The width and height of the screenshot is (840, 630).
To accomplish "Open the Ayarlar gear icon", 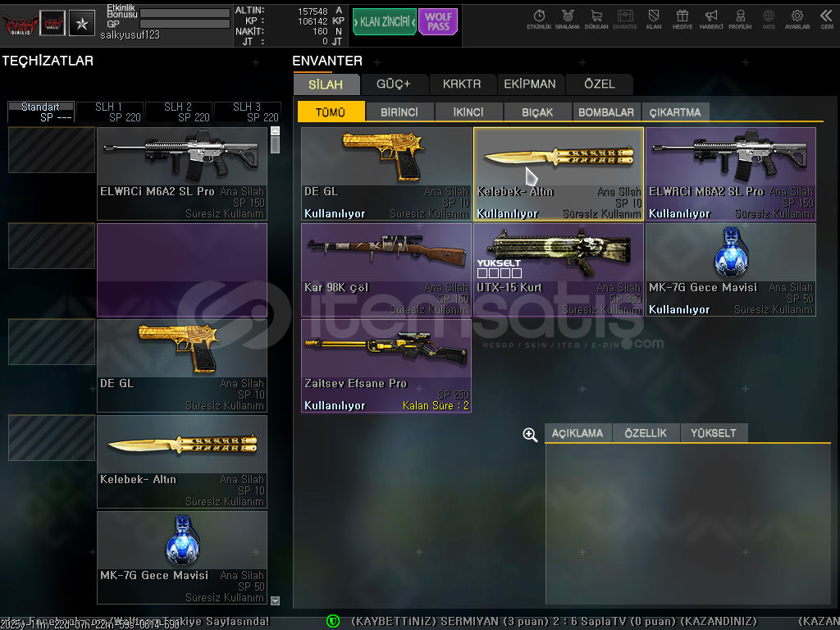I will [797, 18].
